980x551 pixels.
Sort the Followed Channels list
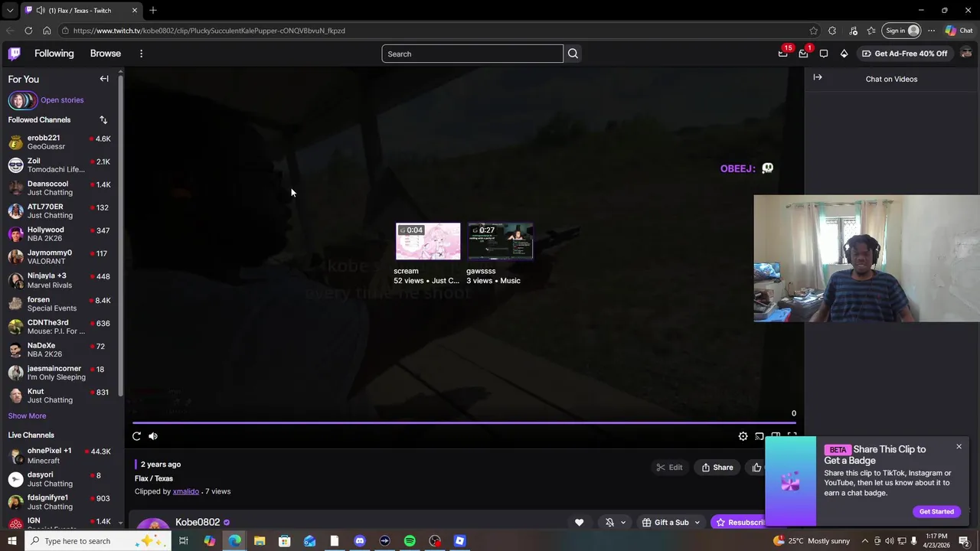[x=103, y=119]
